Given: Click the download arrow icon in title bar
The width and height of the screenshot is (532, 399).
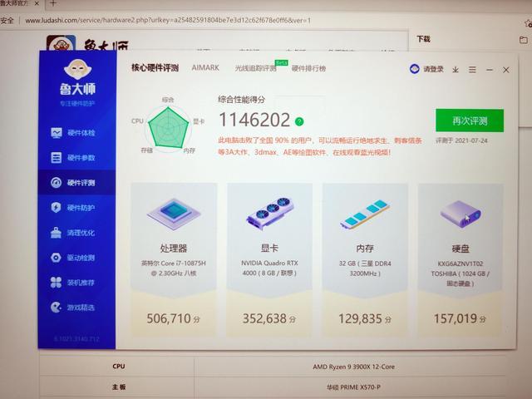Looking at the screenshot, I should pyautogui.click(x=456, y=70).
